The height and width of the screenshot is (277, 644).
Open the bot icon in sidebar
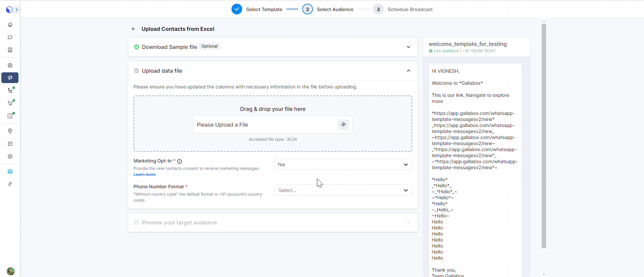tap(10, 65)
